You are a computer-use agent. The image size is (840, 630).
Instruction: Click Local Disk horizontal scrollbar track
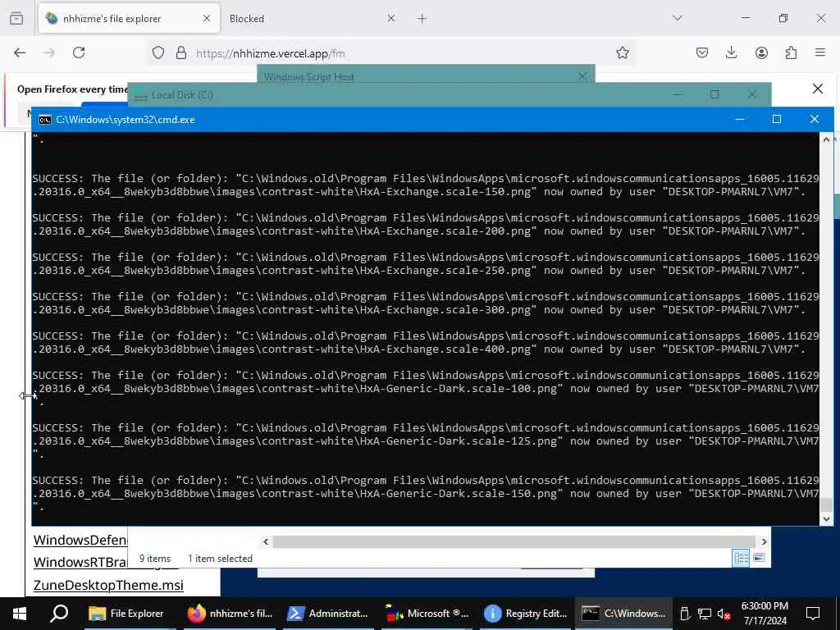pos(514,541)
